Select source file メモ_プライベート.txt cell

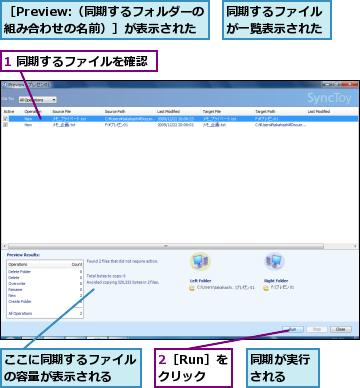pyautogui.click(x=69, y=119)
